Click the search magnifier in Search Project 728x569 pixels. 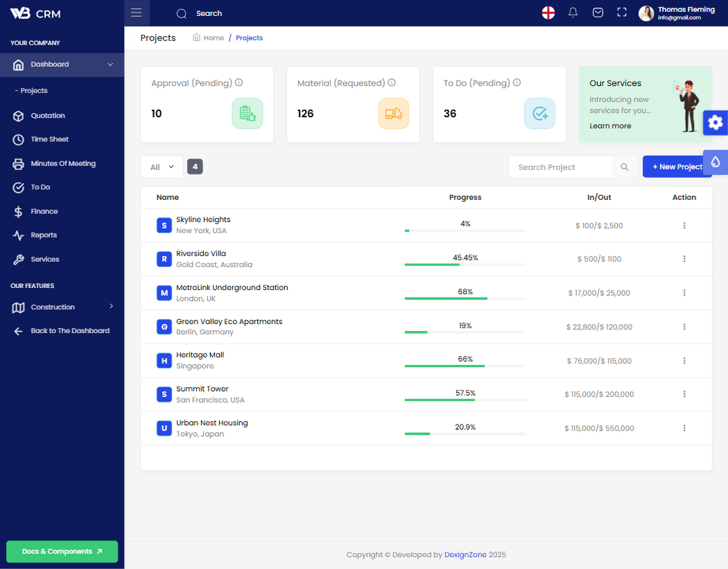[625, 167]
